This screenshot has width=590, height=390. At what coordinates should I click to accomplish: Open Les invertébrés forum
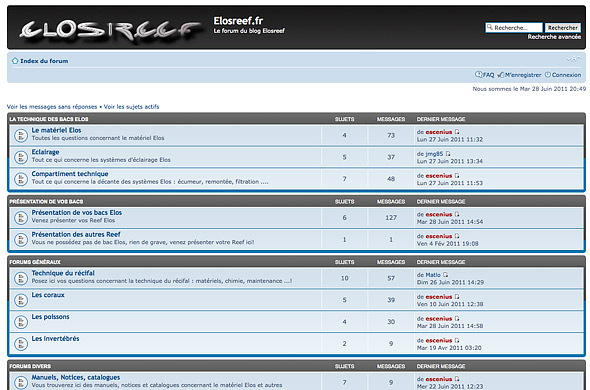[x=55, y=338]
